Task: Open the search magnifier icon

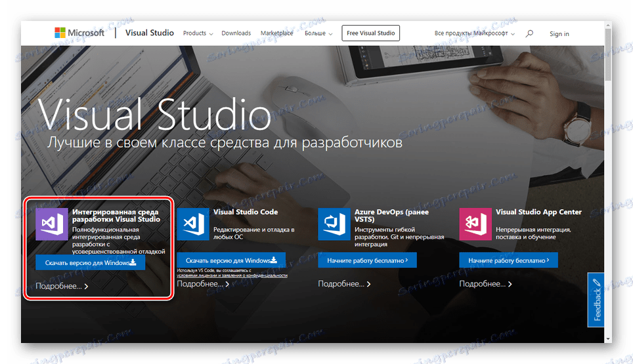Action: click(x=529, y=33)
